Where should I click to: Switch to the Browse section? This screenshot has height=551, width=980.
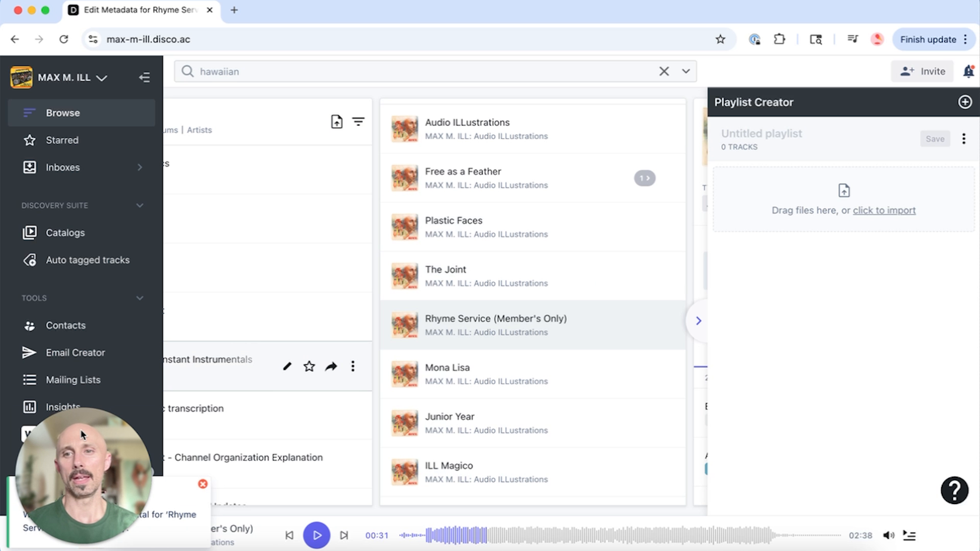[62, 112]
